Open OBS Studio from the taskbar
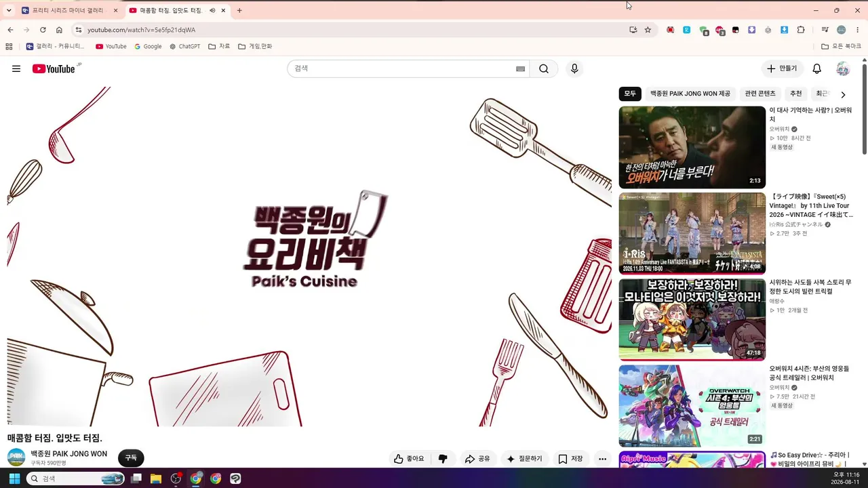The width and height of the screenshot is (868, 488). click(176, 479)
